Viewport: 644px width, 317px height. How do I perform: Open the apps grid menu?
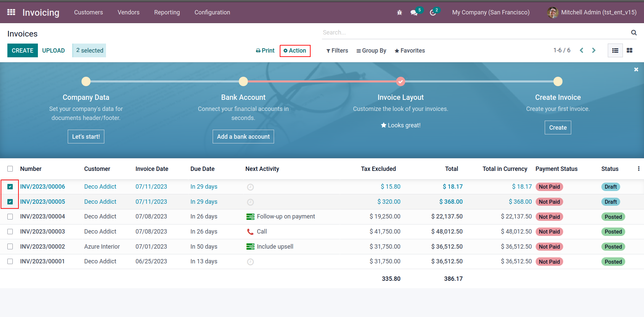(x=11, y=12)
